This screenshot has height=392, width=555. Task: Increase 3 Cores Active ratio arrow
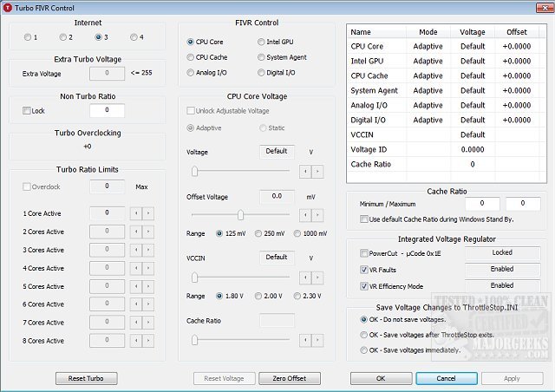148,250
